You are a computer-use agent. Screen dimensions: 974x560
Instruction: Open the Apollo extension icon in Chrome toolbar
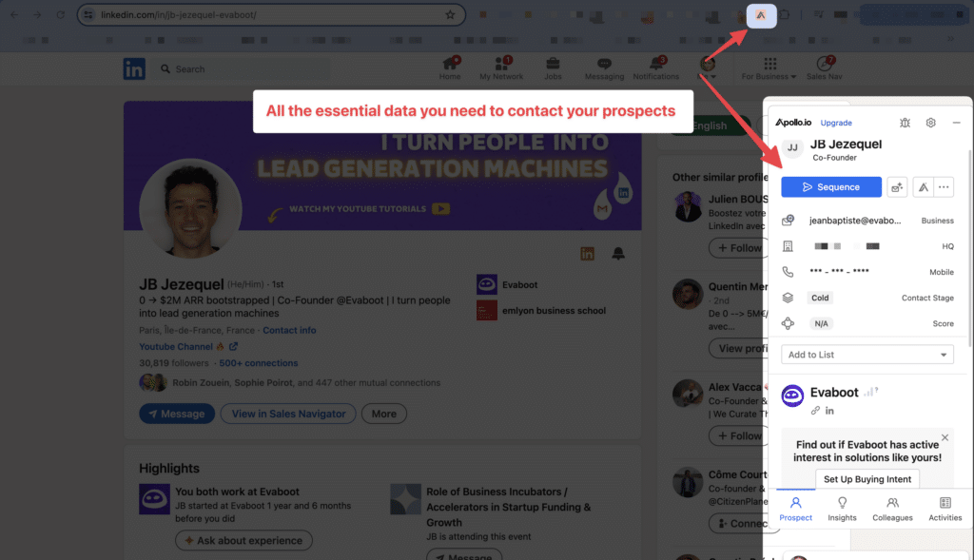[x=761, y=15]
